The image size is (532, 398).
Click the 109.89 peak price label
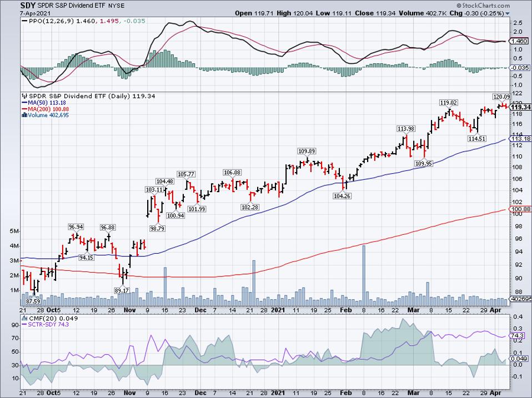click(307, 151)
